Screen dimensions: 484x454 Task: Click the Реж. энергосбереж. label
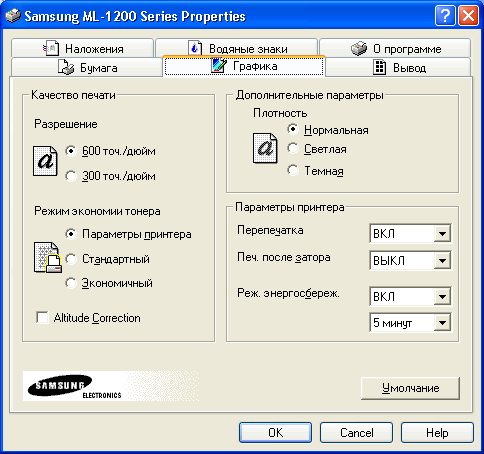288,293
